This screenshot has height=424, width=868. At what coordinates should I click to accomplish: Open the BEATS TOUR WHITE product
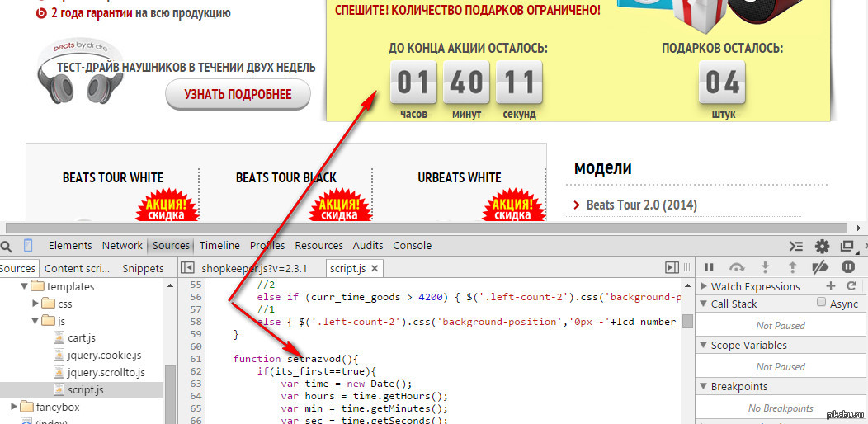click(113, 177)
